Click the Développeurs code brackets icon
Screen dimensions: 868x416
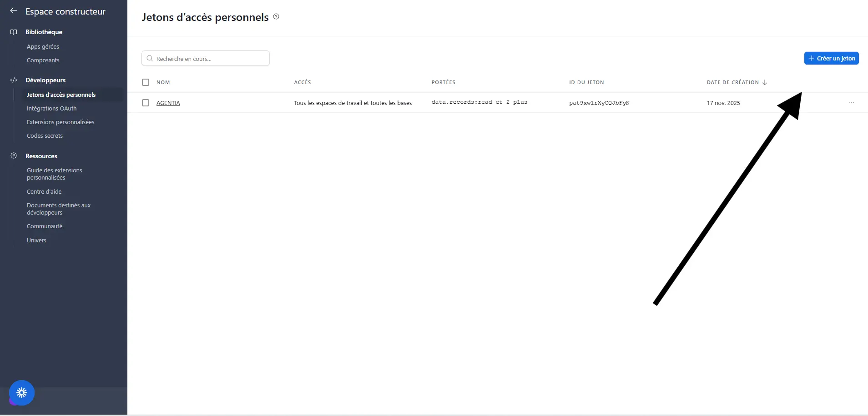point(14,80)
